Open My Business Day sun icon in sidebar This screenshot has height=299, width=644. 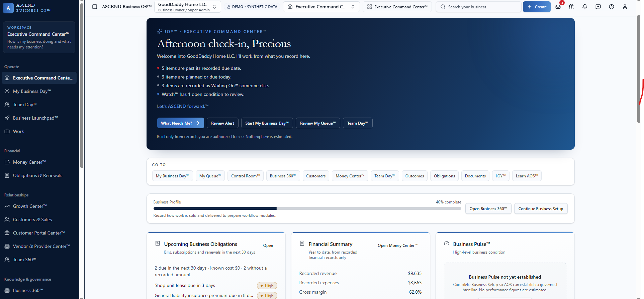[7, 91]
